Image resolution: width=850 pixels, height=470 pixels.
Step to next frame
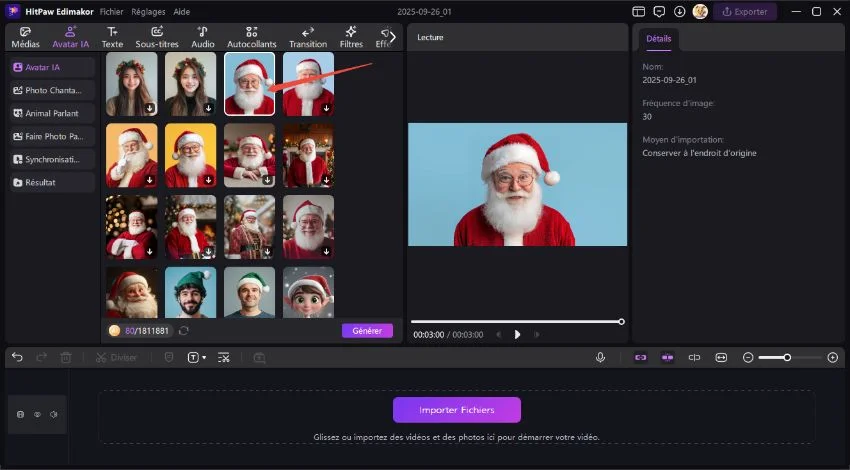click(x=537, y=334)
